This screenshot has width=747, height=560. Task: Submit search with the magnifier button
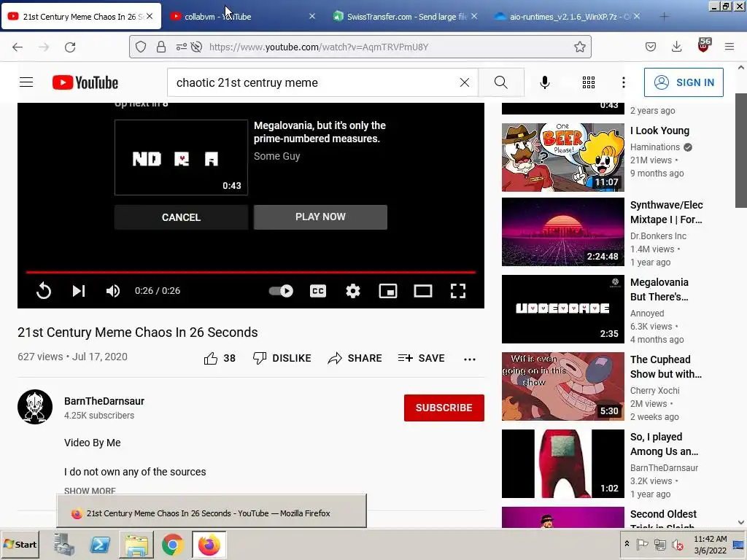click(500, 82)
